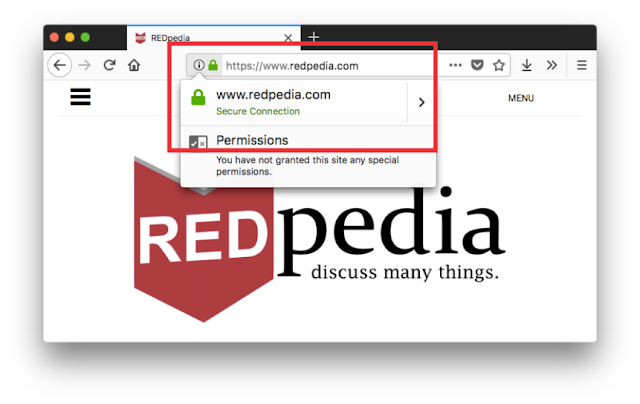Open the home page icon
The image size is (640, 404).
(134, 65)
